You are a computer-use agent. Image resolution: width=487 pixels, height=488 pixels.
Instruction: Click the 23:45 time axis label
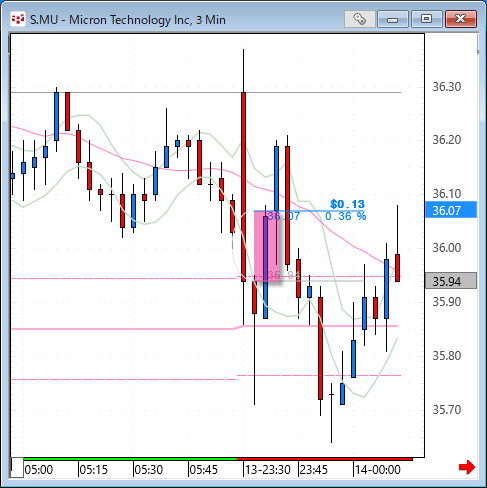[314, 470]
